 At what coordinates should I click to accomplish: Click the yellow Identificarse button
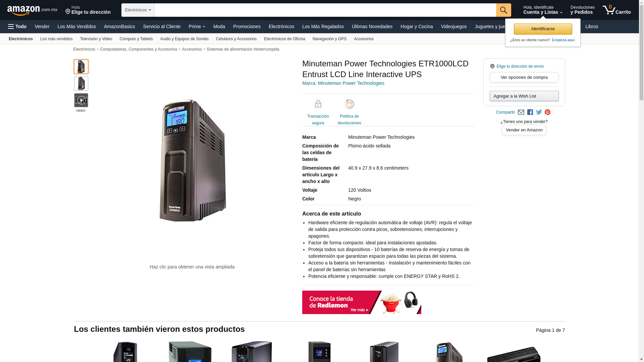coord(543,29)
